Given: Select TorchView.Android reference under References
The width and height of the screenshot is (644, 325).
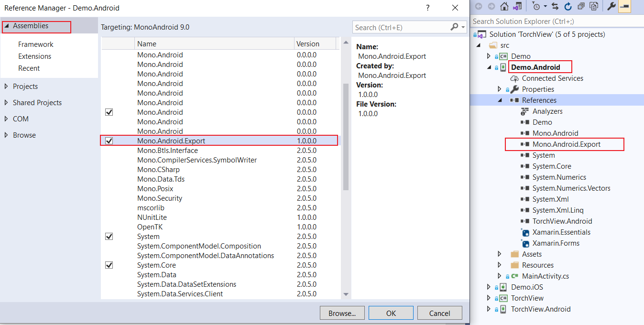Looking at the screenshot, I should [x=562, y=221].
